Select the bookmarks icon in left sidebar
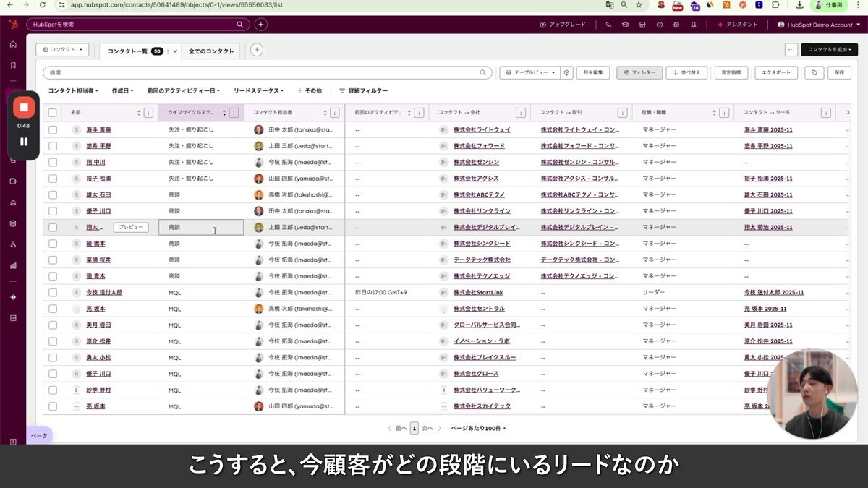 [x=13, y=64]
